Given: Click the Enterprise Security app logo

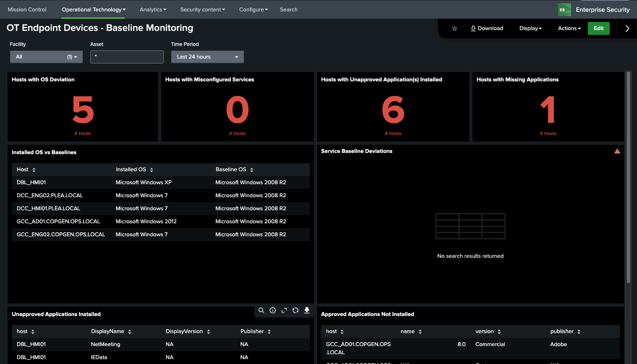Looking at the screenshot, I should click(564, 10).
